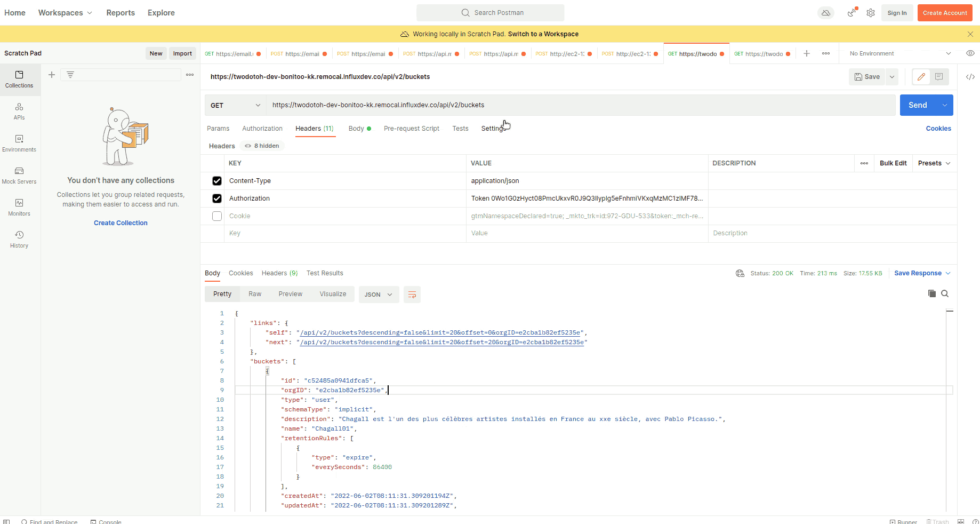Viewport: 980px width, 524px height.
Task: Click the request Cookies link
Action: pos(938,129)
